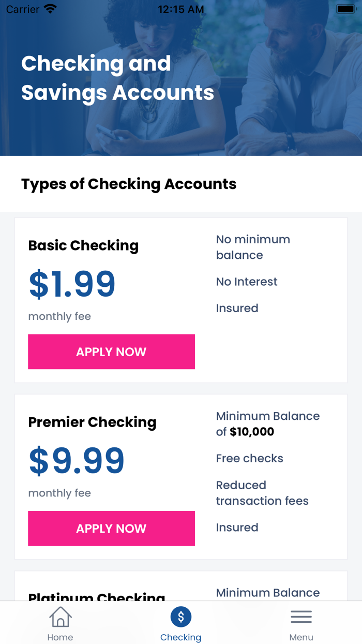Image resolution: width=362 pixels, height=644 pixels.
Task: Tap the Checking and Savings Accounts banner
Action: 117,78
